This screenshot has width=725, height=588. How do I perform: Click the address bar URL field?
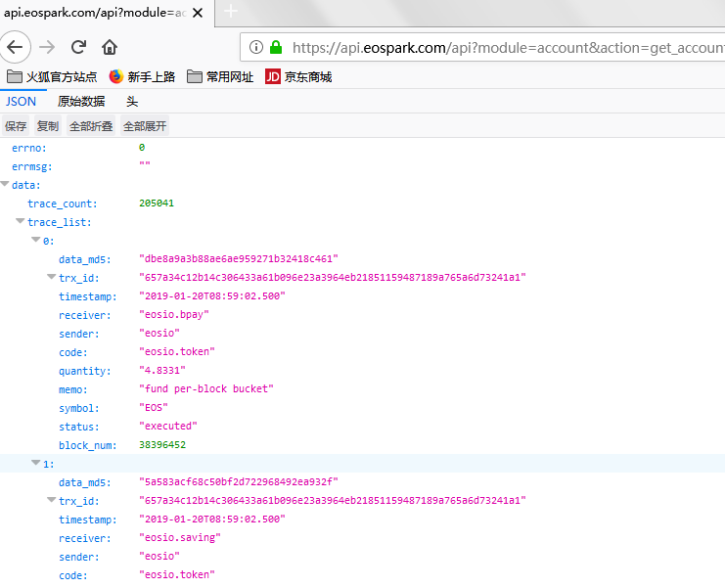tap(482, 47)
